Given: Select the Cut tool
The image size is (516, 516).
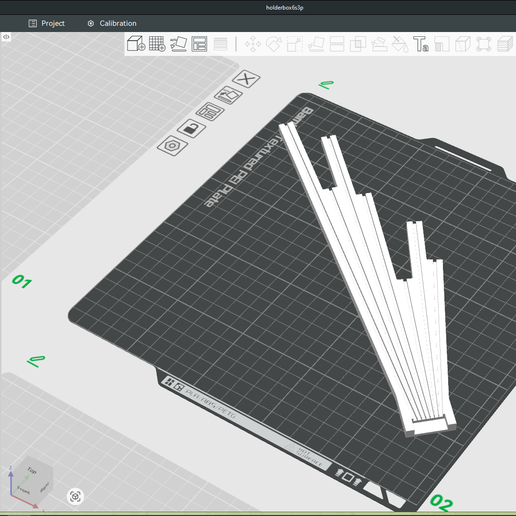Looking at the screenshot, I should point(337,44).
